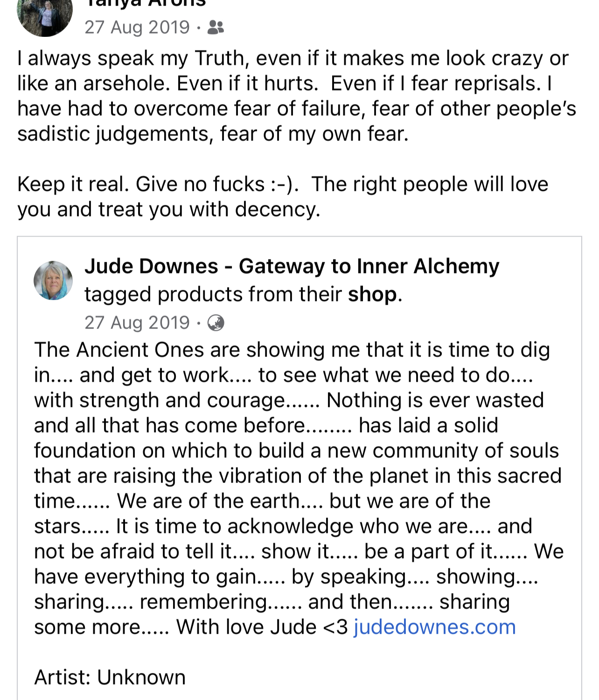Tap 'Nothing is ever wasted' phrase in shared post

[x=435, y=400]
